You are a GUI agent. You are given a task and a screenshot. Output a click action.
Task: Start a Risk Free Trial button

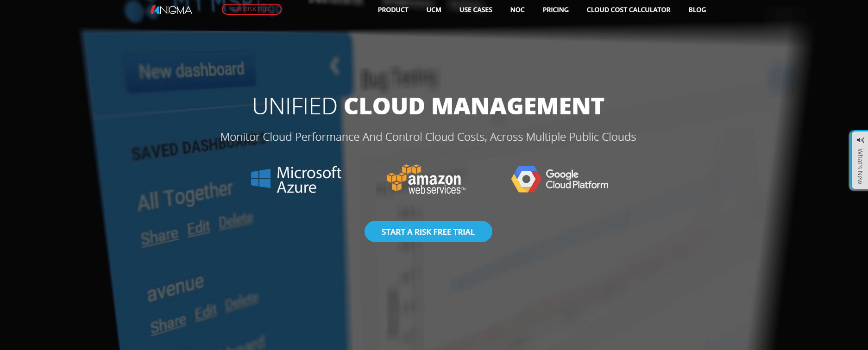[428, 231]
